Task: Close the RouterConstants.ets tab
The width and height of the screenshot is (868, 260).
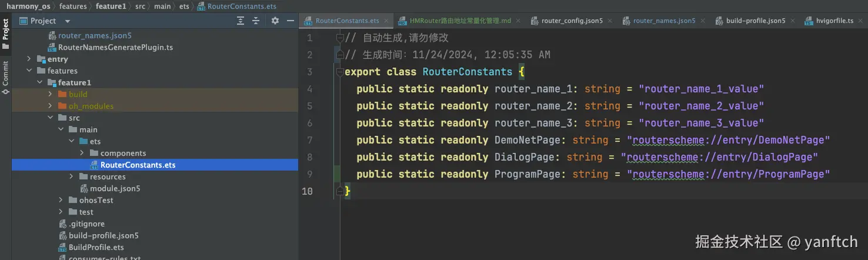Action: tap(386, 21)
